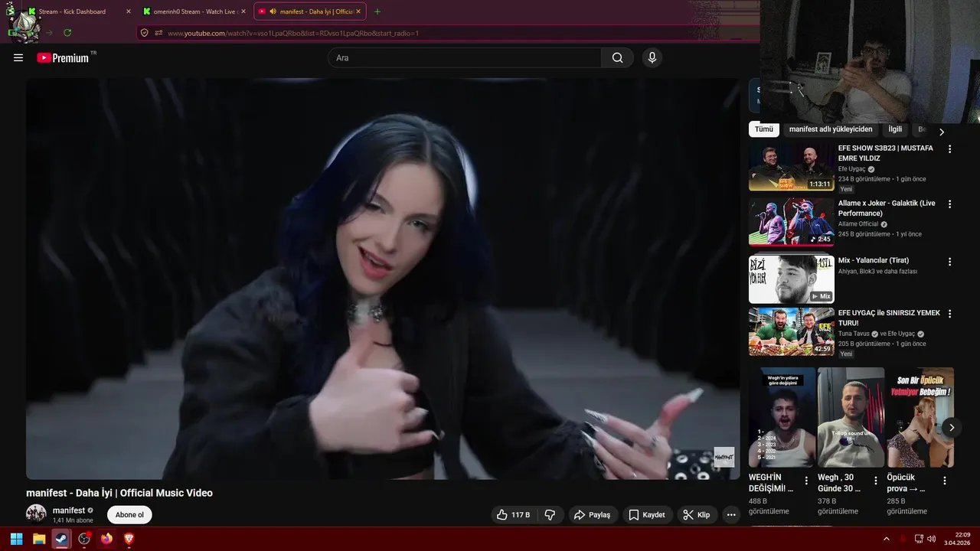Image resolution: width=980 pixels, height=551 pixels.
Task: Open SINIRSIZ YEMEK TURU thumbnail
Action: point(791,331)
